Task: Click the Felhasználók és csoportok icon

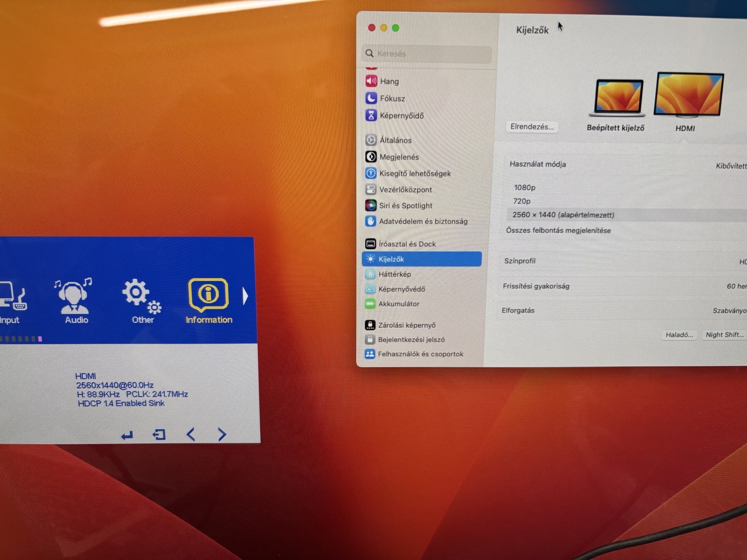Action: [369, 354]
